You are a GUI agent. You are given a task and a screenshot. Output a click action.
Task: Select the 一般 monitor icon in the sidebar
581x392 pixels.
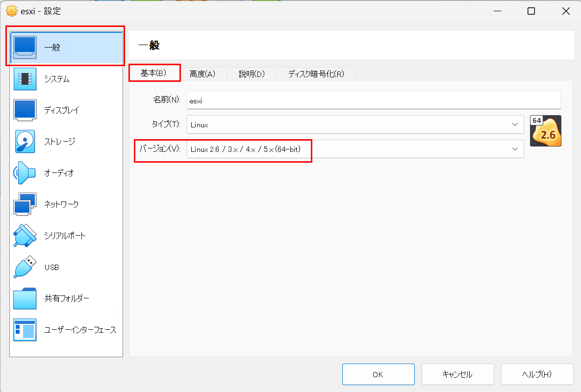25,48
